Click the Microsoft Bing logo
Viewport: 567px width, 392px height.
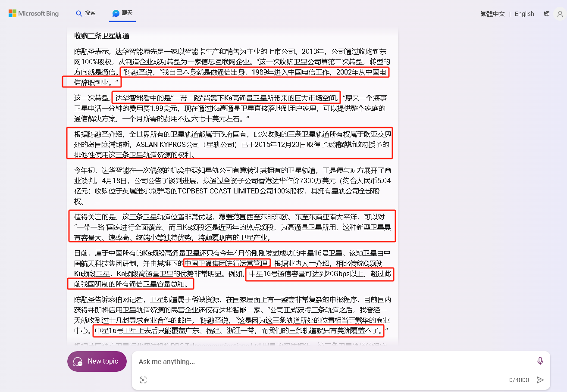34,14
